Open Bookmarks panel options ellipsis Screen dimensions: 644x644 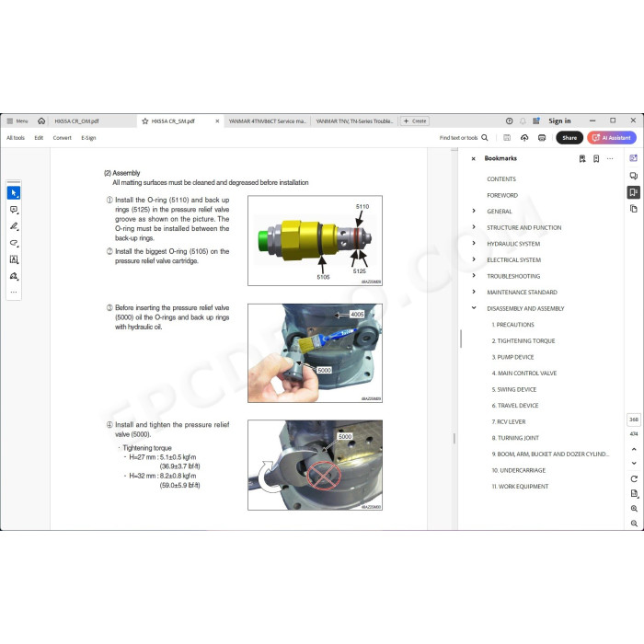[610, 158]
